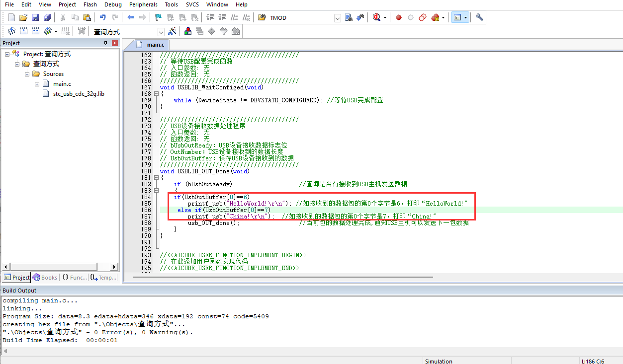Click the Find in Files icon

tap(262, 17)
